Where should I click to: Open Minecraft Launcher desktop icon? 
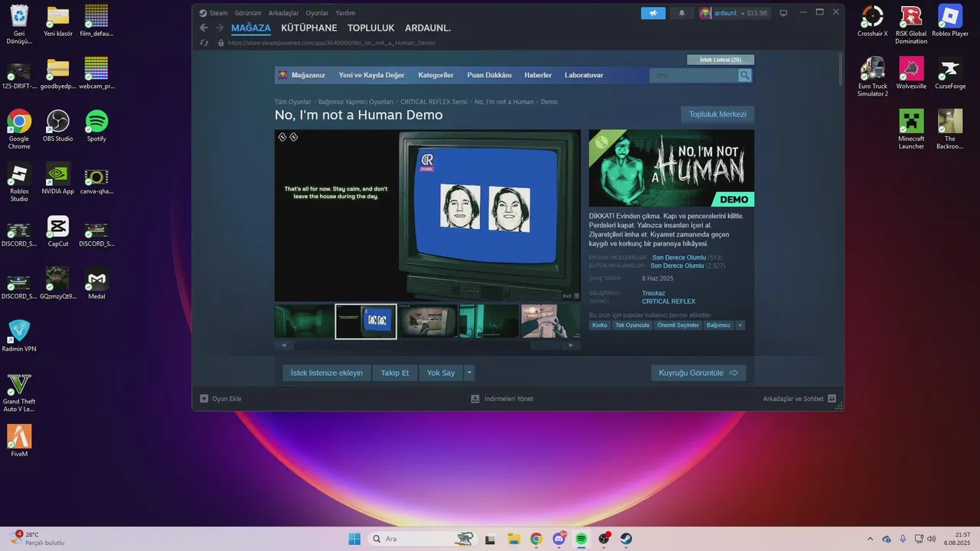[911, 129]
